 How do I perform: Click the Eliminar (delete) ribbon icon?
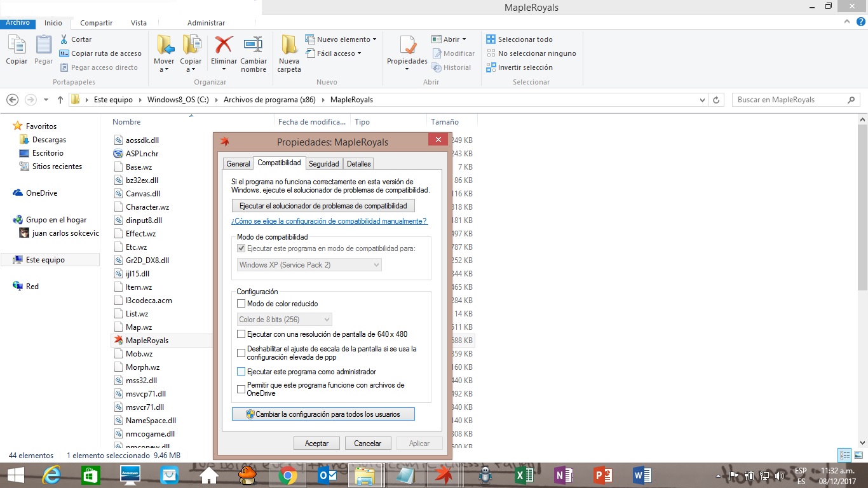tap(224, 46)
